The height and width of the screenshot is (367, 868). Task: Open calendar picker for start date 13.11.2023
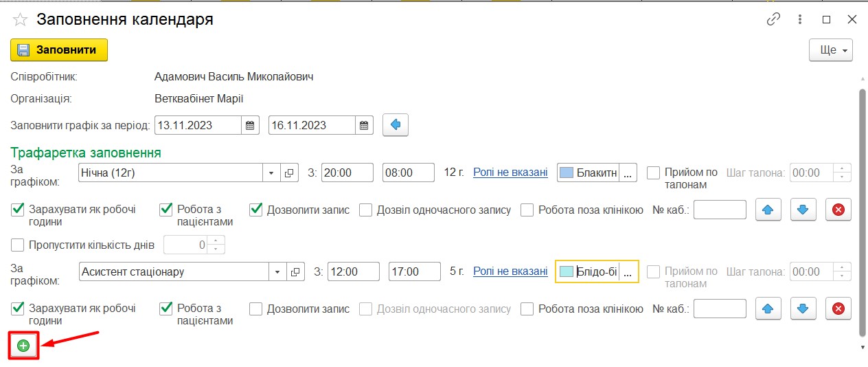tap(251, 125)
